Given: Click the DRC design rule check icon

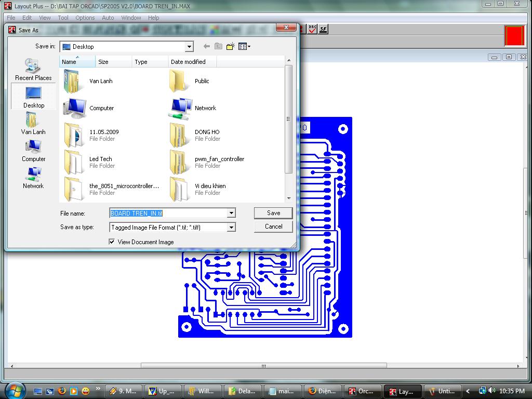Looking at the screenshot, I should [312, 29].
